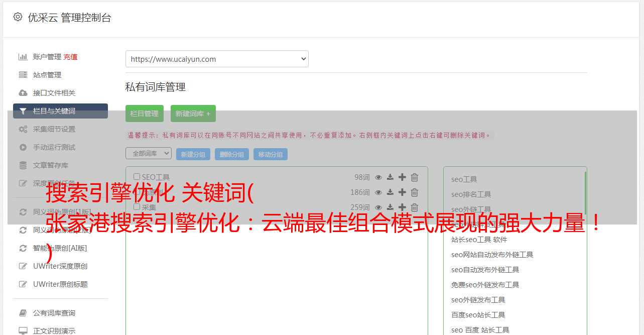
Task: Go to 采集细节设置 in the sidebar
Action: 54,129
